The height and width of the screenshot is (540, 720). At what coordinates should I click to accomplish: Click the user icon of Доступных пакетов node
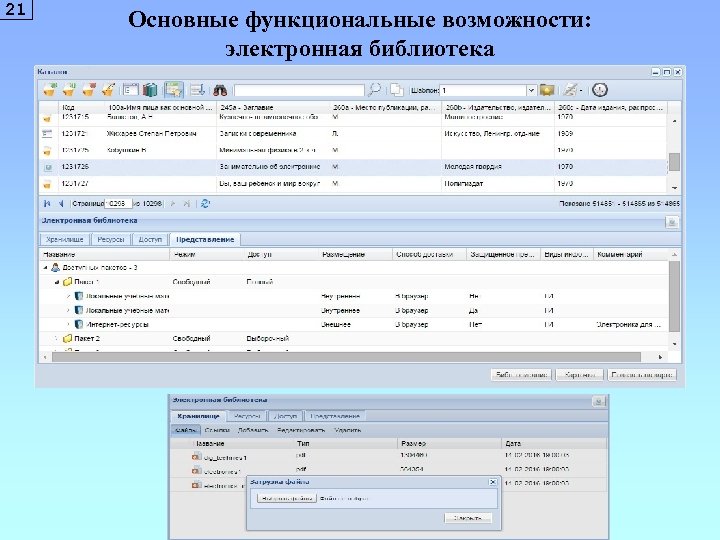click(x=56, y=267)
